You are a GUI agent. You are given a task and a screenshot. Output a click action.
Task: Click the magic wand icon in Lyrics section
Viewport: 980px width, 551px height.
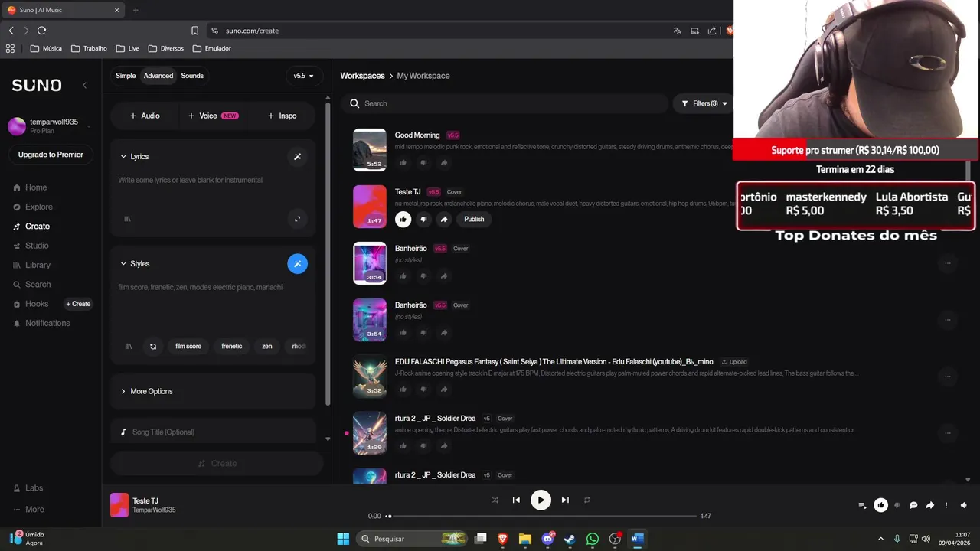pos(297,157)
